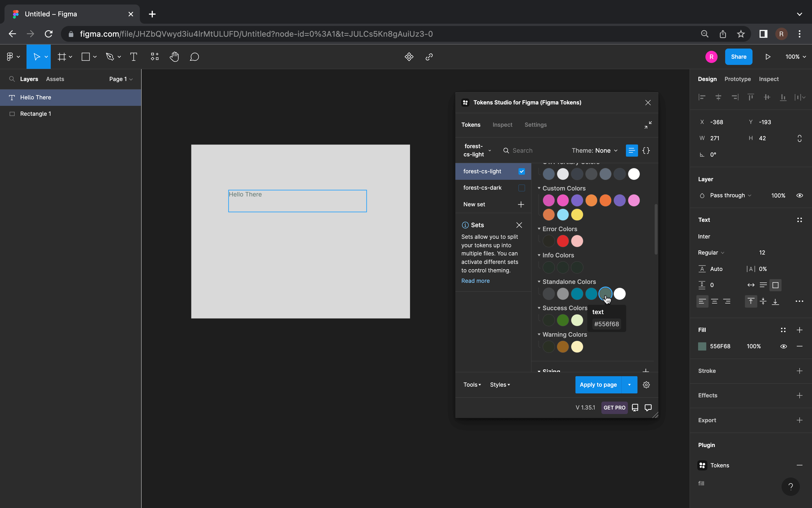Click the Apply to page button
812x508 pixels.
coord(598,385)
